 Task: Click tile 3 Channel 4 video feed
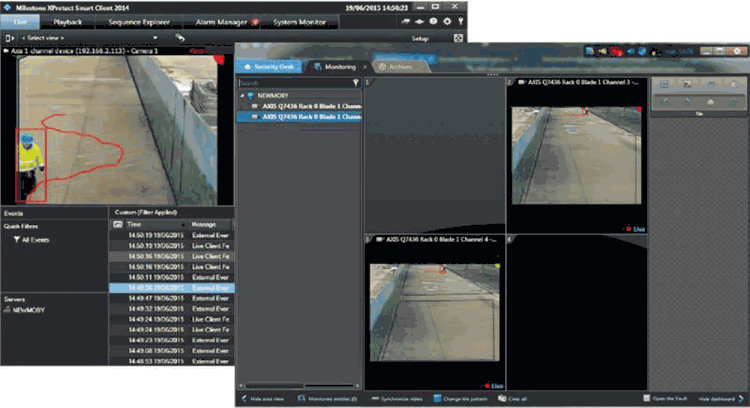(435, 312)
